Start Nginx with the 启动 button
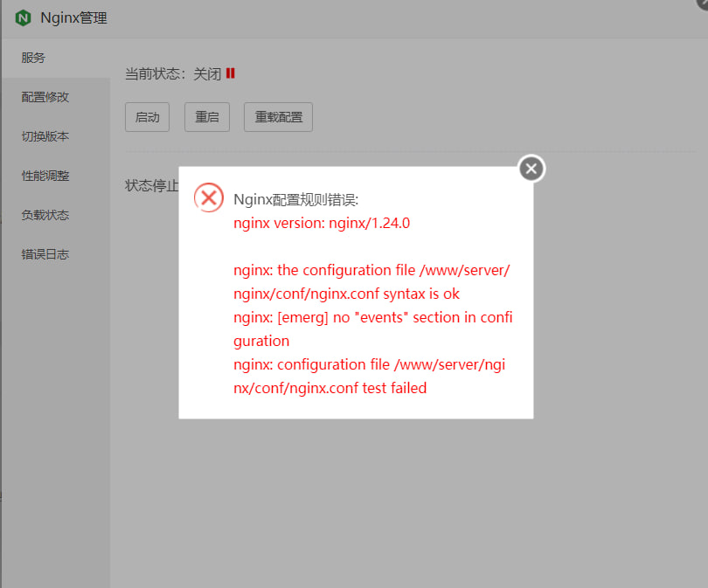The height and width of the screenshot is (588, 708). tap(147, 117)
